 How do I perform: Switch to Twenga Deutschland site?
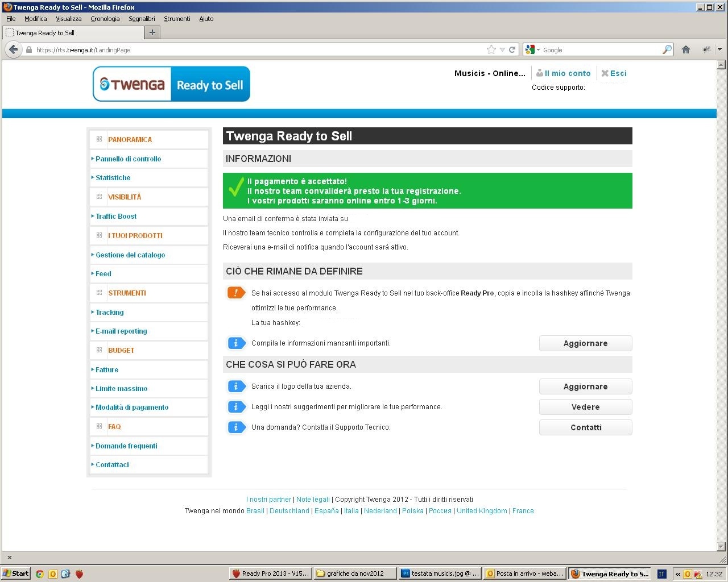click(289, 511)
